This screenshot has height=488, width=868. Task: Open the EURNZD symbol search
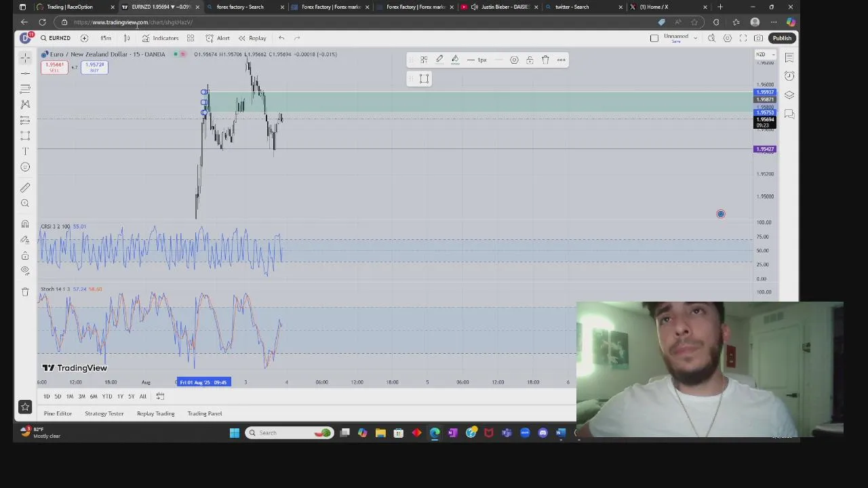pos(56,38)
